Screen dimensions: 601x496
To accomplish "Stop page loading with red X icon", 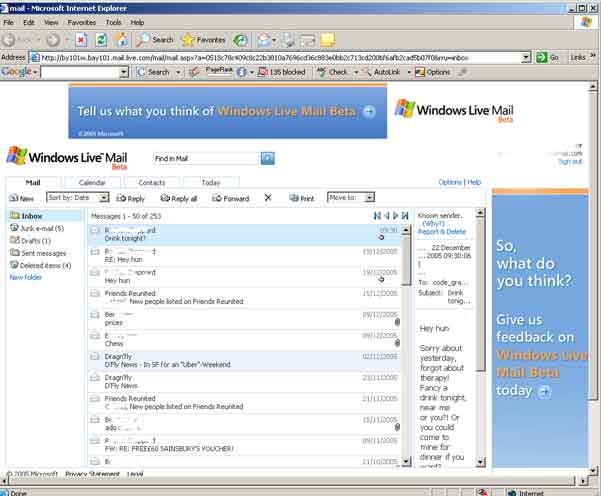I will pos(81,40).
